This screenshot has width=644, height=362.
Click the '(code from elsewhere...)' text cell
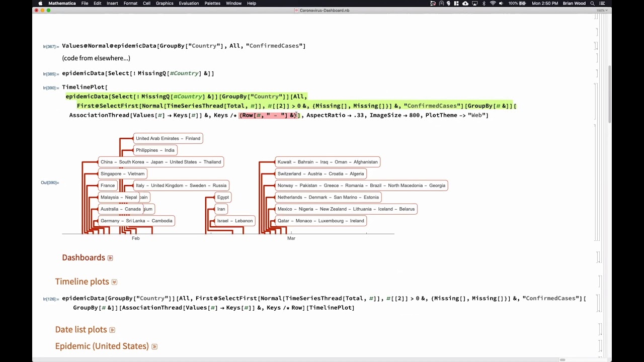pyautogui.click(x=96, y=58)
